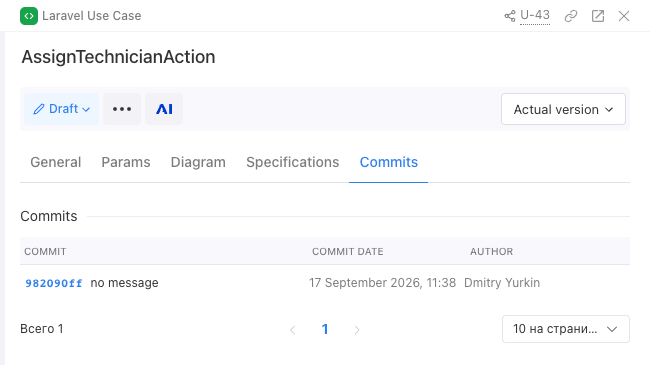650x365 pixels.
Task: Click the Commits section heading
Action: (x=49, y=216)
